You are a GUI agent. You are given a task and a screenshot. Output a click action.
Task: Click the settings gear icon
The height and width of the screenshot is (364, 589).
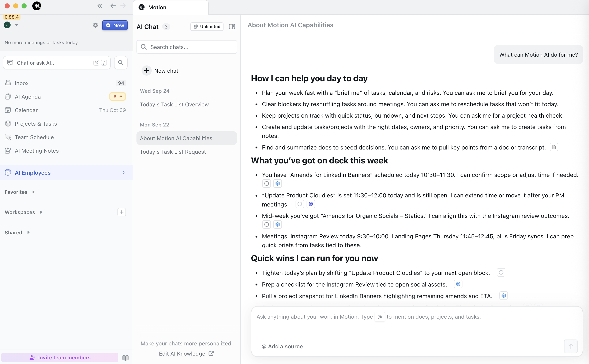[95, 26]
